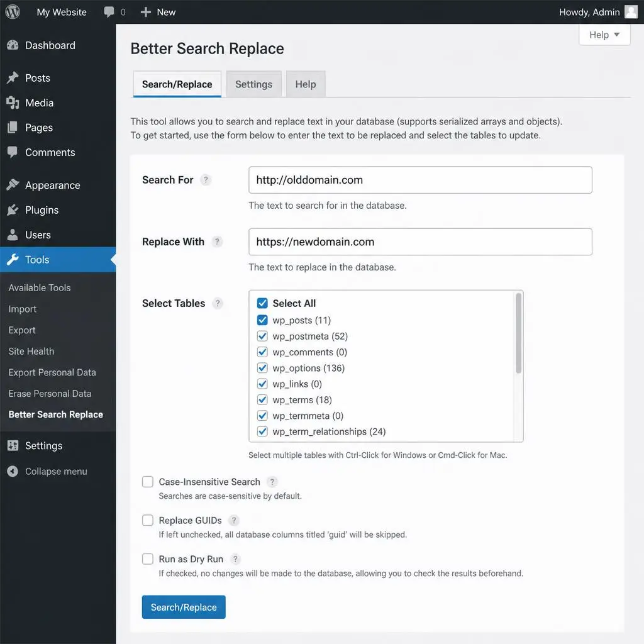Image resolution: width=644 pixels, height=644 pixels.
Task: Enable the Replace GUIDs checkbox
Action: (147, 520)
